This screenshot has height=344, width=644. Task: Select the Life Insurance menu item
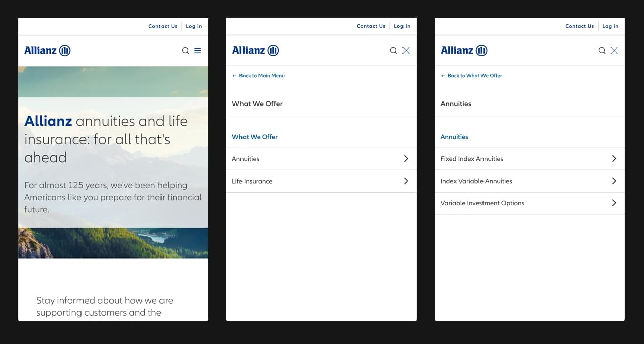click(321, 181)
